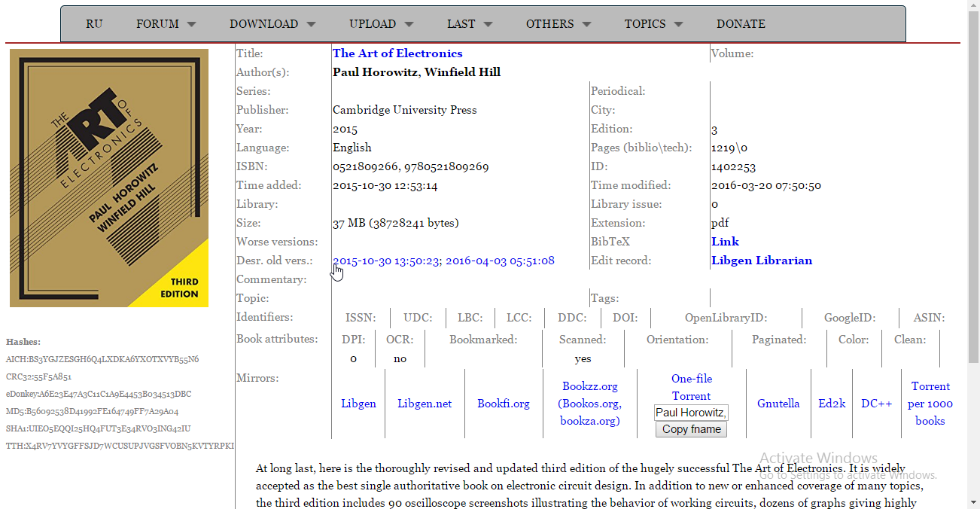The height and width of the screenshot is (509, 980).
Task: Select size text 37 MB (38728241 bytes)
Action: 396,223
